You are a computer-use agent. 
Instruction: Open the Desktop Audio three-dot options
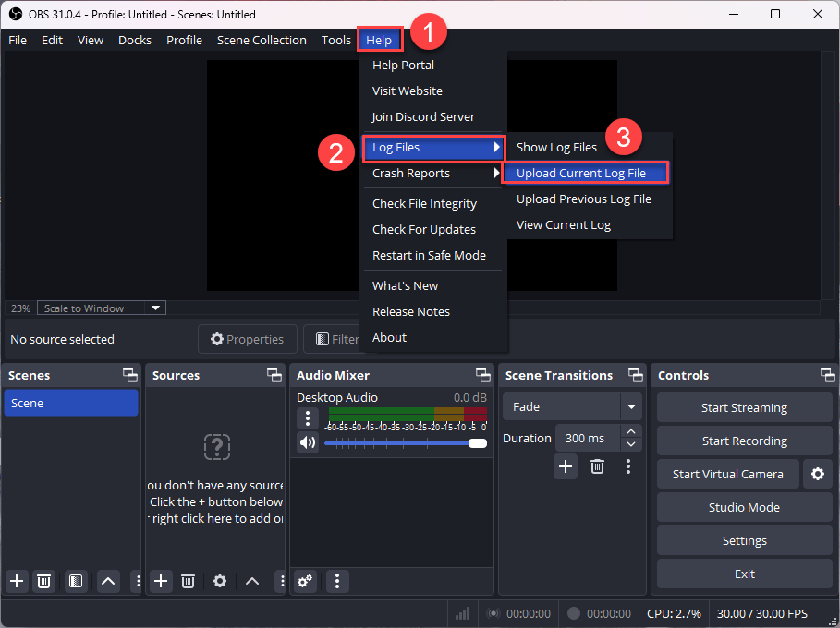(308, 417)
